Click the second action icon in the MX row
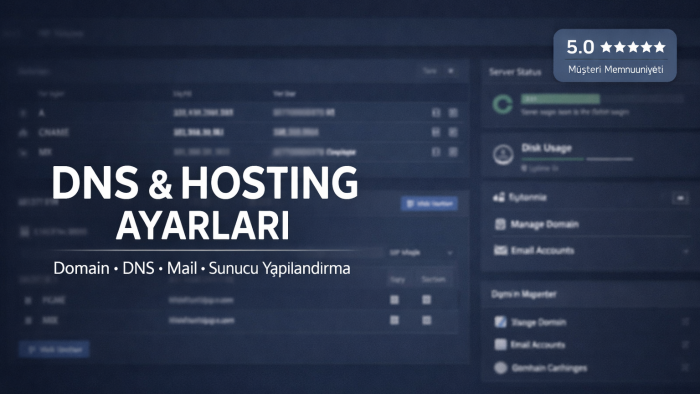Image resolution: width=700 pixels, height=394 pixels. pos(453,152)
